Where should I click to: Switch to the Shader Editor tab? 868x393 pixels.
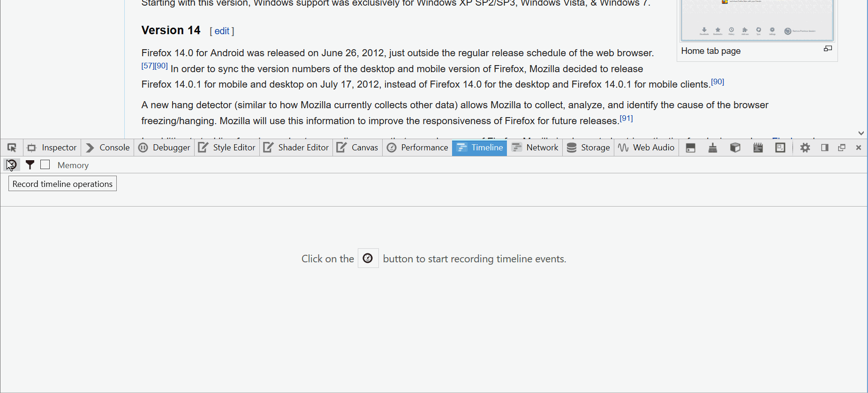[x=296, y=148]
